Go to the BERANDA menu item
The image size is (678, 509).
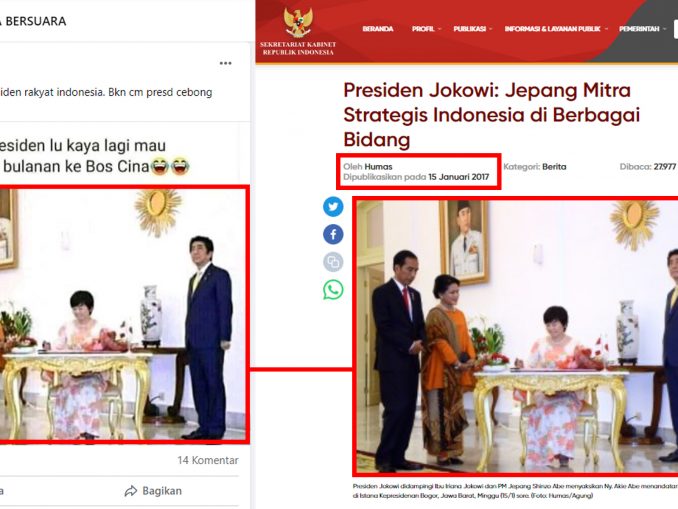pyautogui.click(x=377, y=29)
